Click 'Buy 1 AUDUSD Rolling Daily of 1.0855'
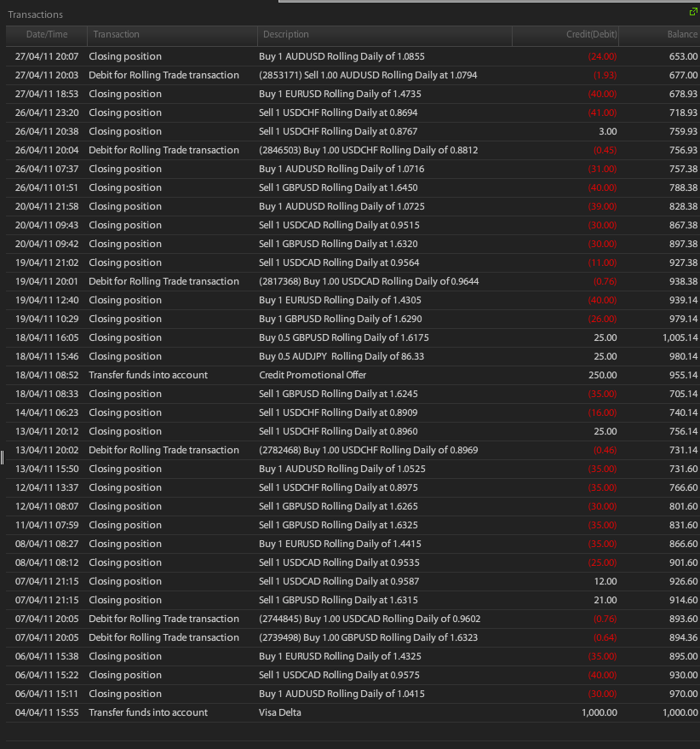The width and height of the screenshot is (700, 749). pos(341,56)
